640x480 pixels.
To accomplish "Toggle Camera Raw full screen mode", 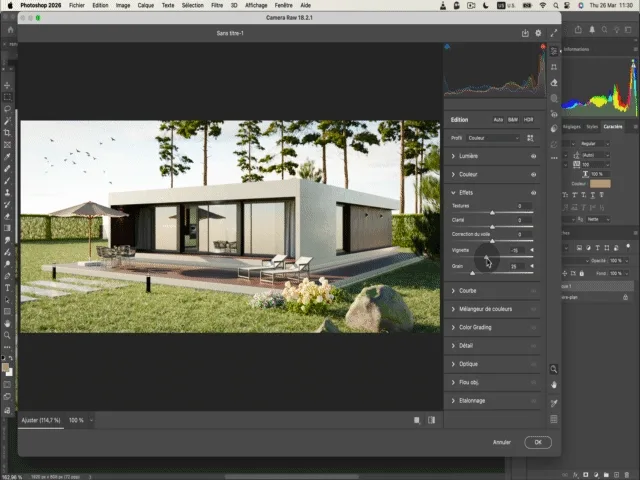I will pyautogui.click(x=554, y=33).
